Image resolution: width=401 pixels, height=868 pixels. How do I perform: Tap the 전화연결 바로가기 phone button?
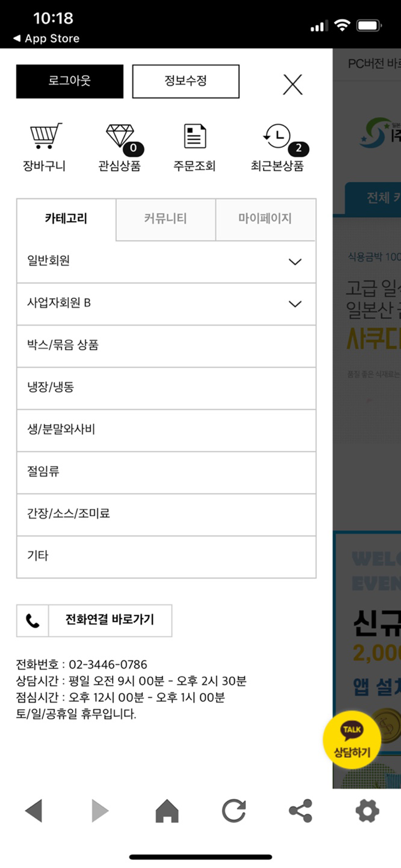(x=94, y=620)
